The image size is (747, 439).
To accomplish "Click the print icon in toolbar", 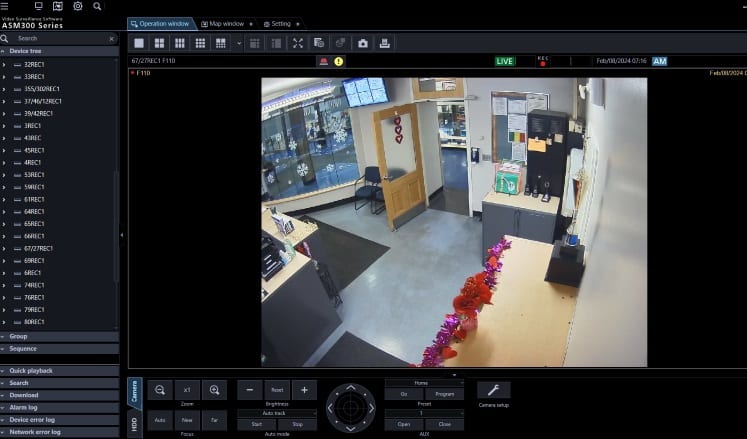I will click(384, 43).
